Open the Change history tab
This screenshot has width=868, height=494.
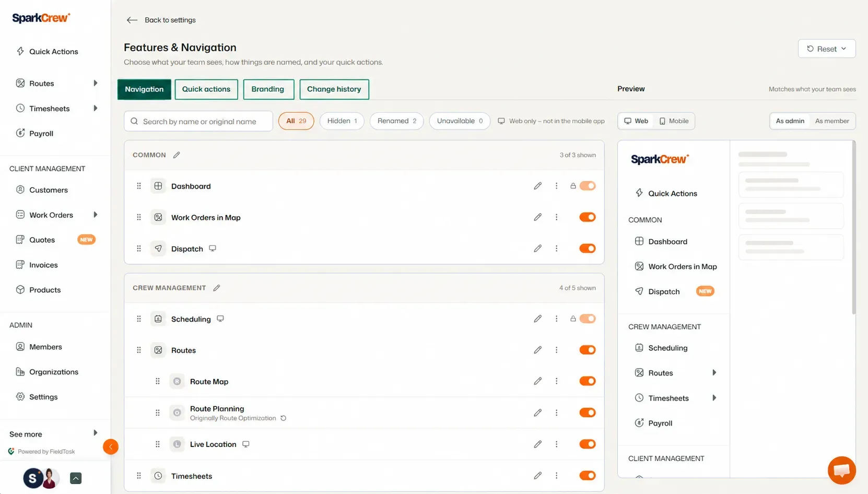point(334,89)
